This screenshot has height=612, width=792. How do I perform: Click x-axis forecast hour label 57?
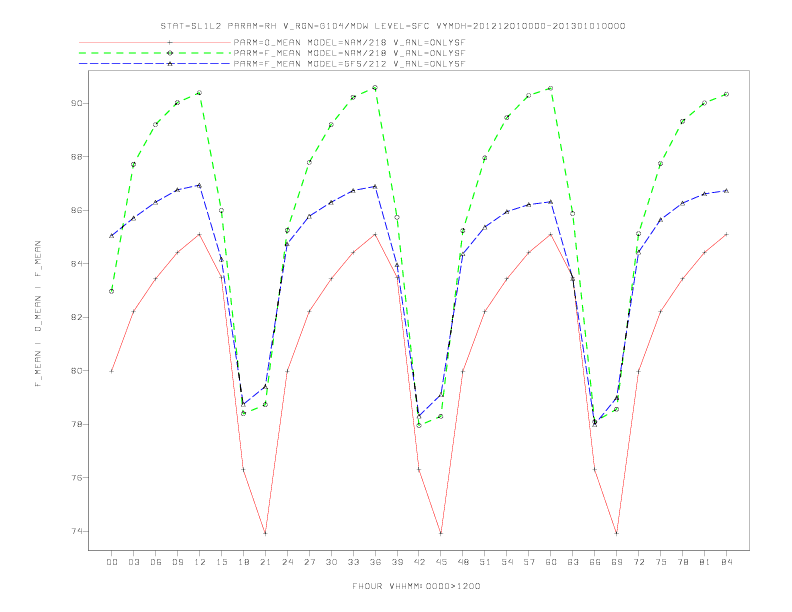click(529, 562)
